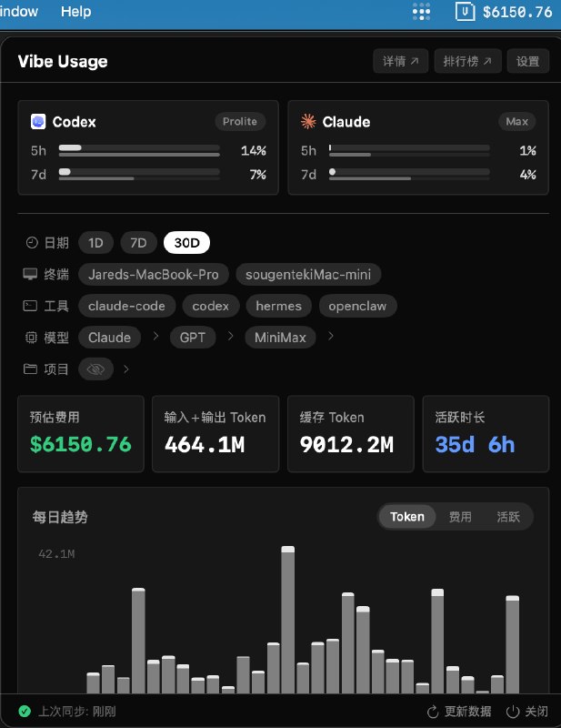561x728 pixels.
Task: Click the Codex 7% usage value
Action: tap(257, 175)
